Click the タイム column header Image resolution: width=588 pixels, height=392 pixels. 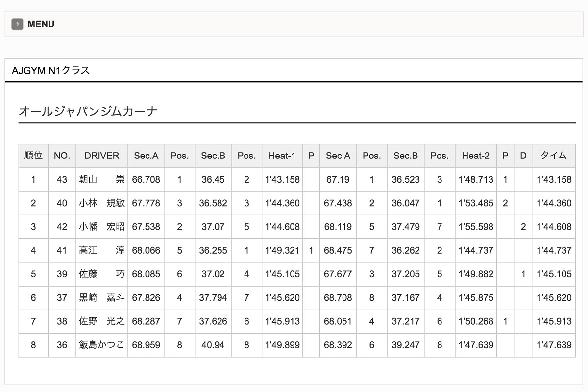554,156
